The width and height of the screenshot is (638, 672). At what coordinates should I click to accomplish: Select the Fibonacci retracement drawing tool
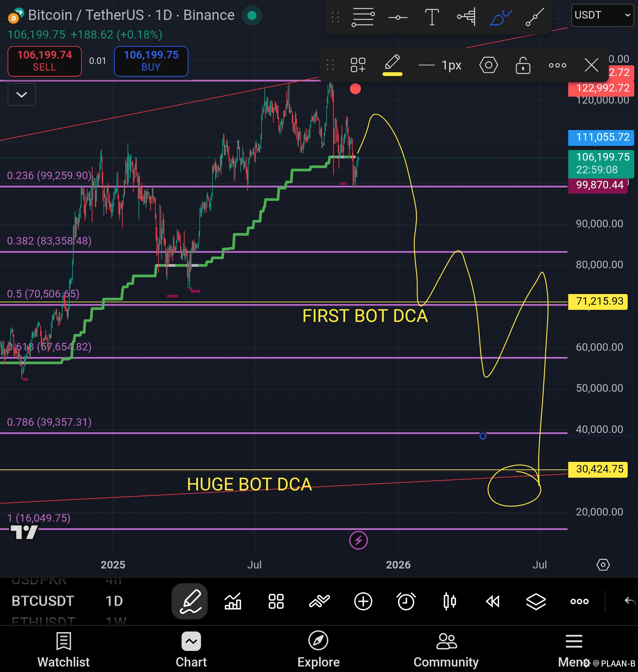click(363, 17)
